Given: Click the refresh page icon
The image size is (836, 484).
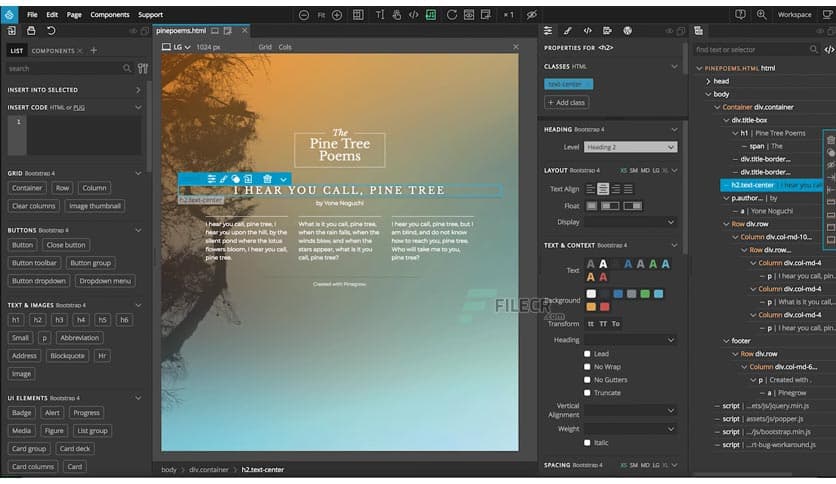Looking at the screenshot, I should pos(452,15).
